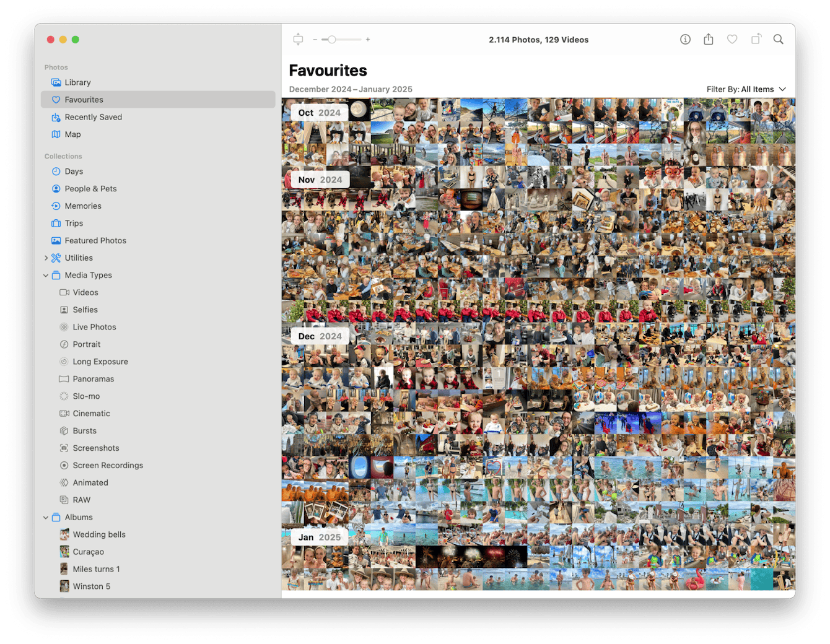Open People & Pets collection
Screen dimensions: 830x644
click(90, 189)
